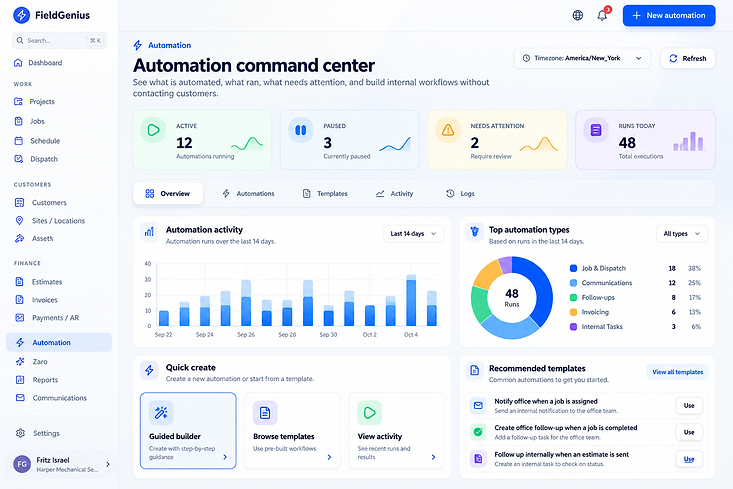Click the Refresh button
Viewport: 733px width, 489px height.
tap(688, 58)
